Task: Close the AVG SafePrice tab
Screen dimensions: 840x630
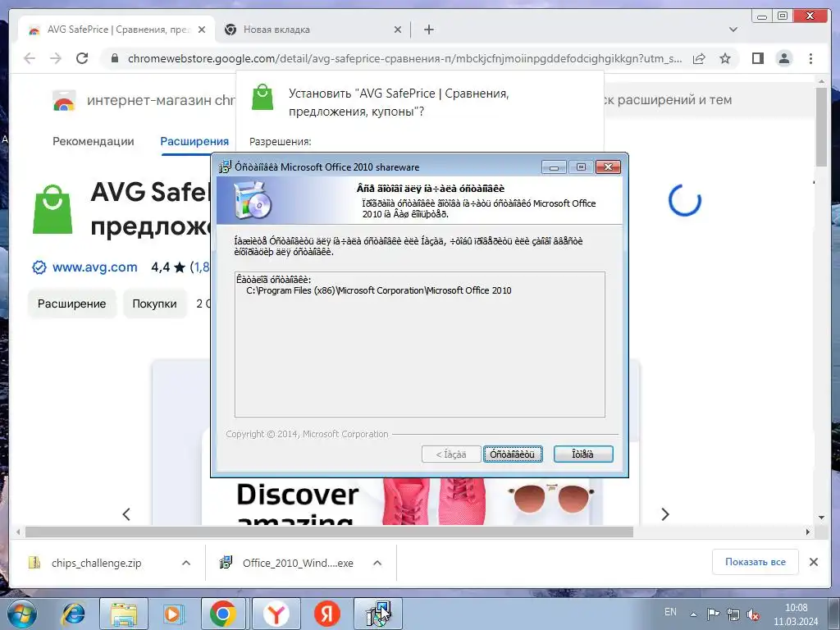Action: point(202,30)
